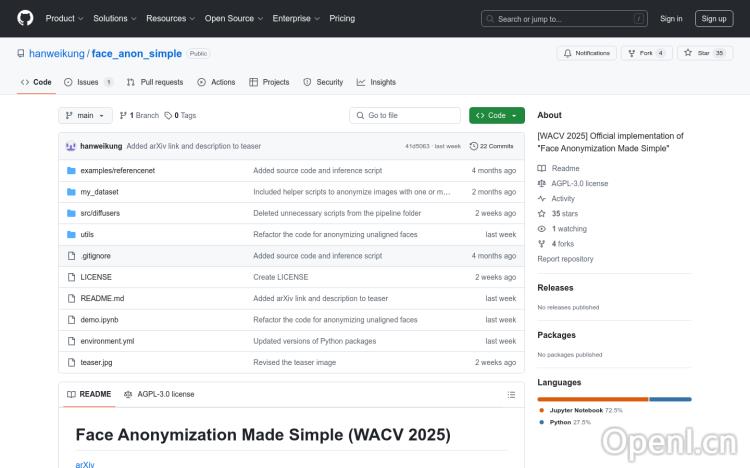
Task: Open the Tags list
Action: tap(181, 115)
